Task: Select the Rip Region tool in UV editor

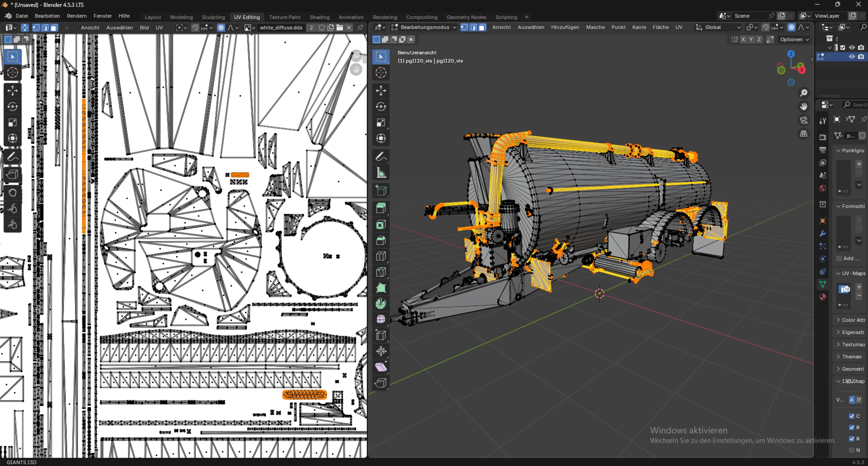Action: [x=12, y=174]
